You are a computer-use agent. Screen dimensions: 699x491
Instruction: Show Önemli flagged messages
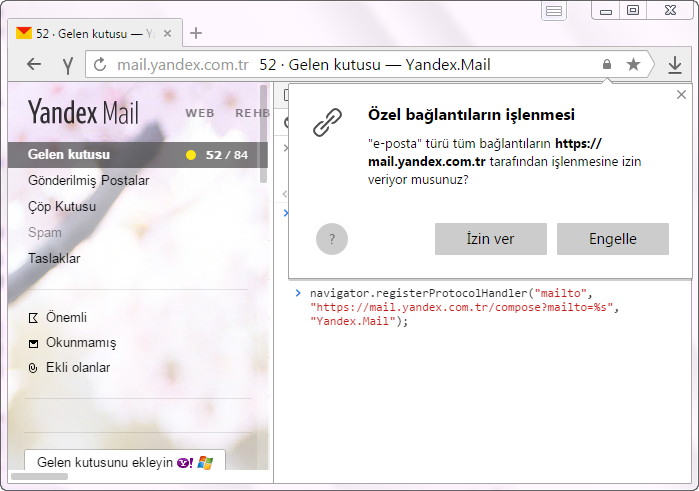point(66,318)
